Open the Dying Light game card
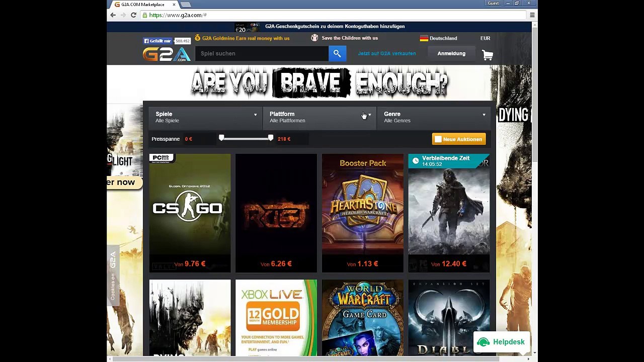Screen dimensions: 644x362 [x=190, y=318]
